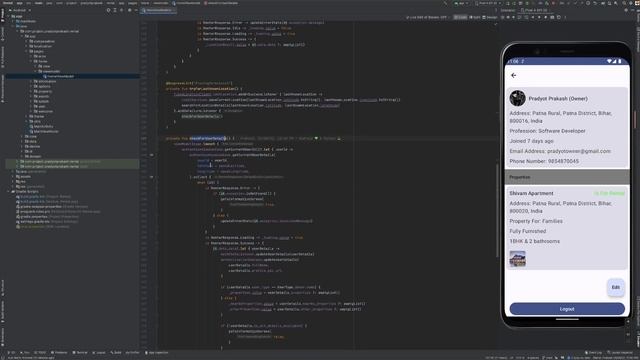This screenshot has height=360, width=640.
Task: Select MainActivity in the project tree
Action: click(x=43, y=127)
